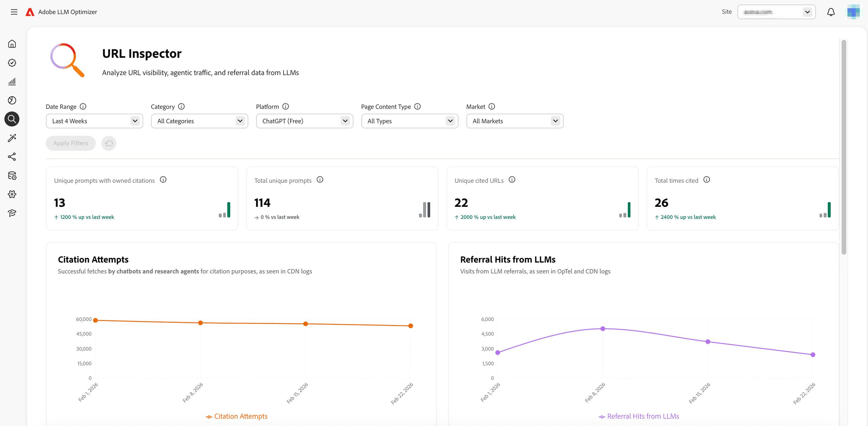Click the Apply Filters button
Screen dimensions: 868x426
(71, 143)
